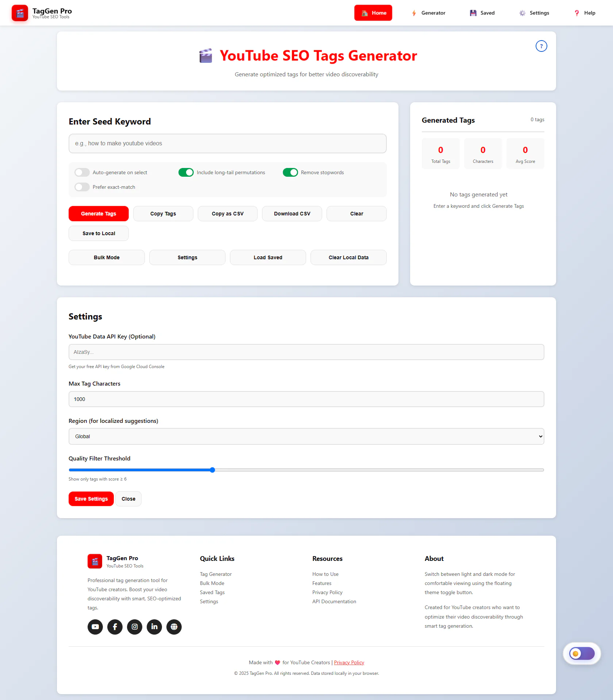Expand the Region dropdown showing Global
Image resolution: width=613 pixels, height=700 pixels.
(x=306, y=436)
